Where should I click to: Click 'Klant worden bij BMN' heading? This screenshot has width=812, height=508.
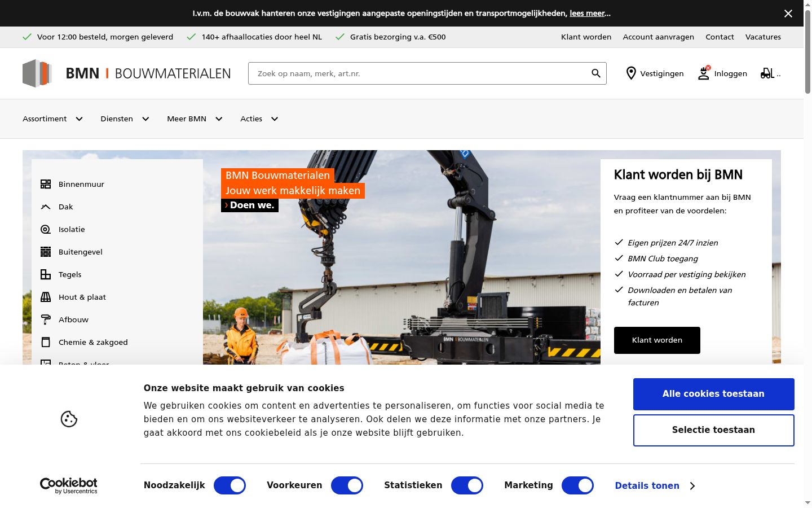[x=678, y=175]
